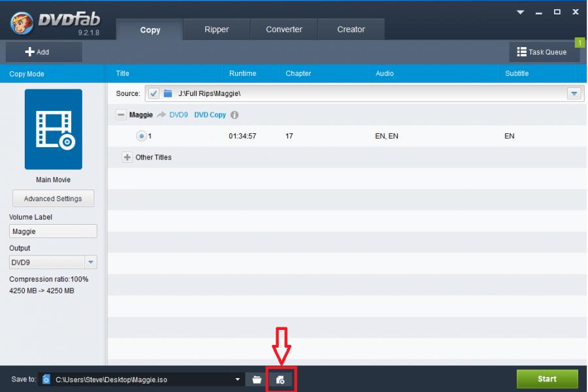Click the Subtitle column header

point(517,73)
